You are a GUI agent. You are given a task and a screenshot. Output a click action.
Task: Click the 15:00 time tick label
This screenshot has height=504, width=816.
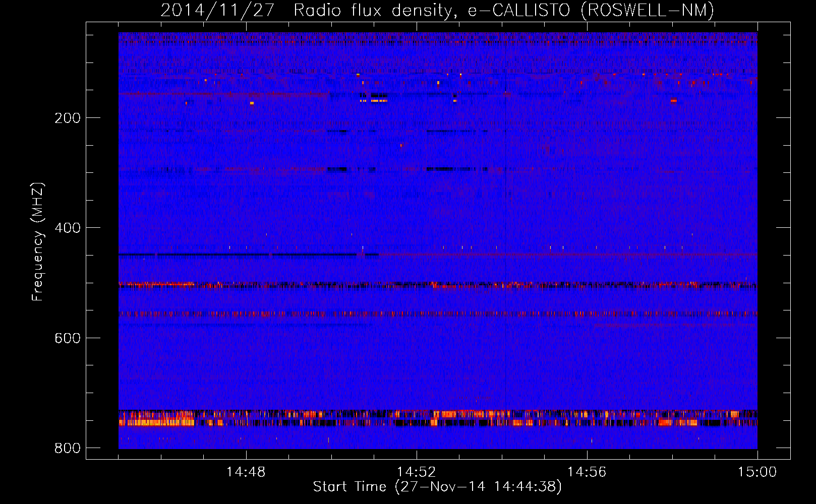tap(757, 472)
